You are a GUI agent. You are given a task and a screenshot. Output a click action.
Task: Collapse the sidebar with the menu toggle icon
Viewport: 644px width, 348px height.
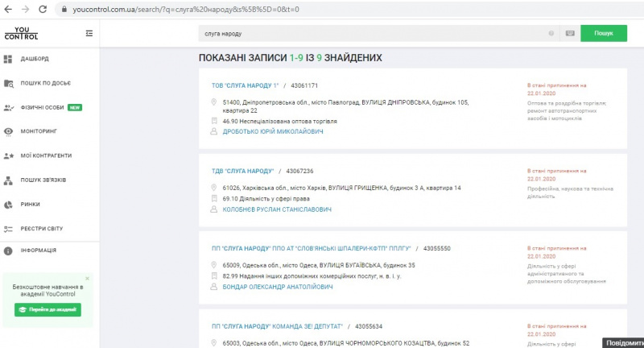89,33
